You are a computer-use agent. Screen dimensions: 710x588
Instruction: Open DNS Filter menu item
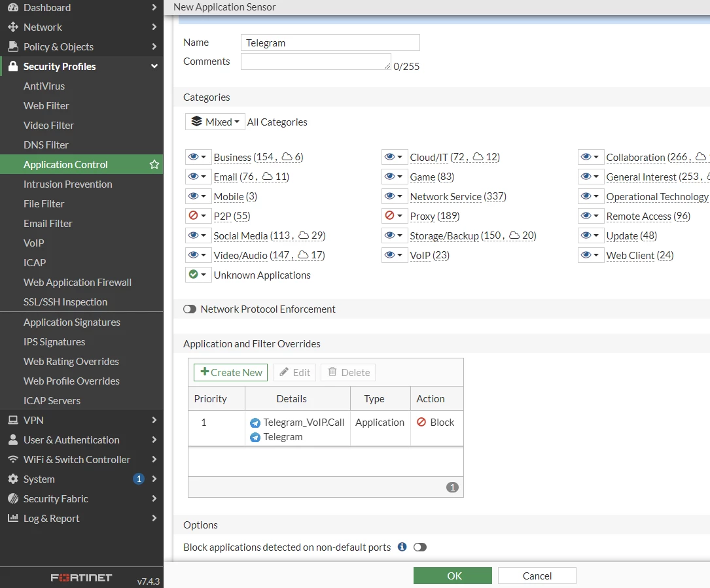[46, 145]
